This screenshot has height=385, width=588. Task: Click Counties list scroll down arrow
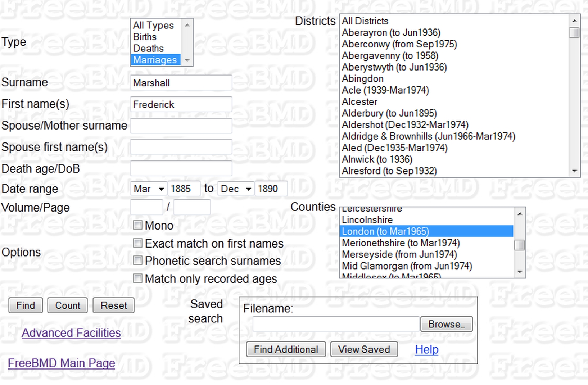click(520, 272)
